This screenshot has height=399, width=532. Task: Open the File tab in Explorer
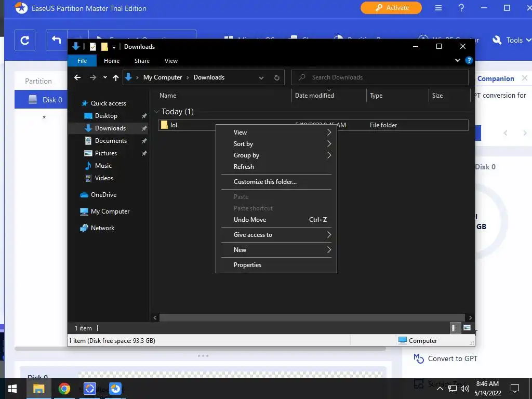82,61
